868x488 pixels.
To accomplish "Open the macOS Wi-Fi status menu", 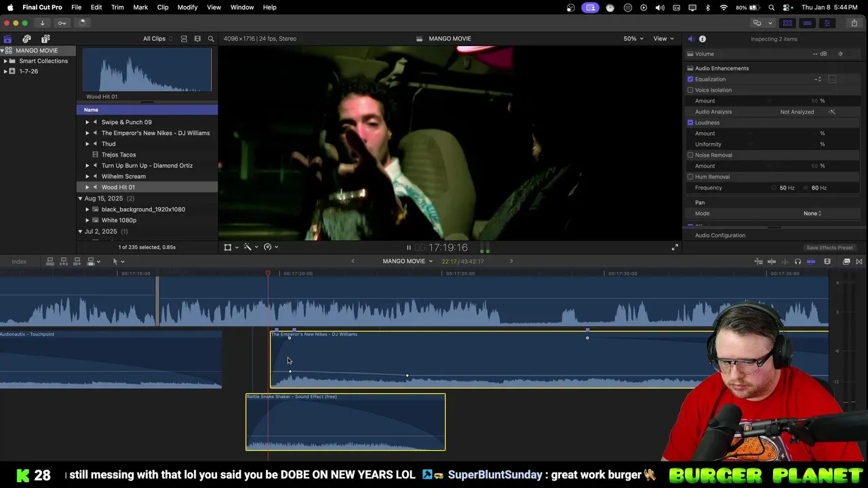I will tap(724, 7).
